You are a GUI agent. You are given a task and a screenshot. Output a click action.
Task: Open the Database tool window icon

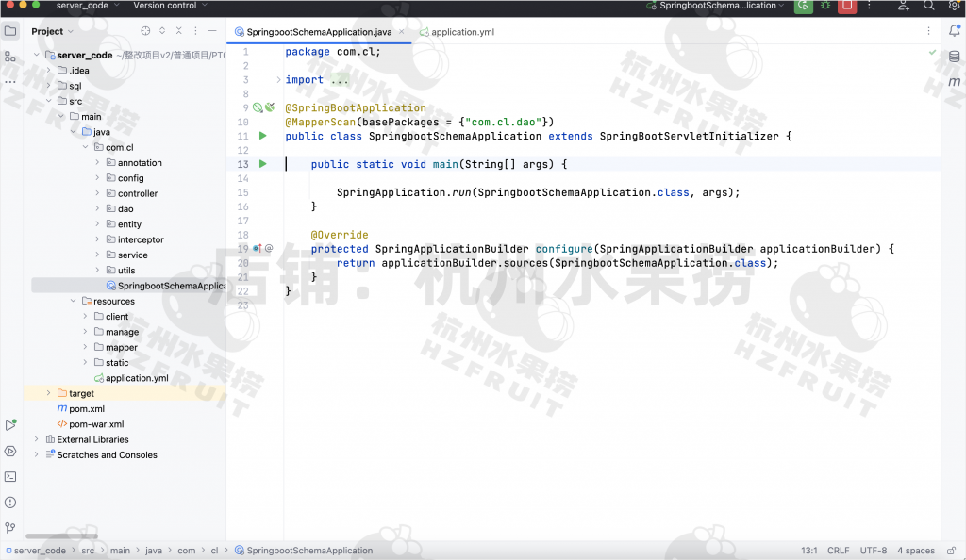pos(954,57)
